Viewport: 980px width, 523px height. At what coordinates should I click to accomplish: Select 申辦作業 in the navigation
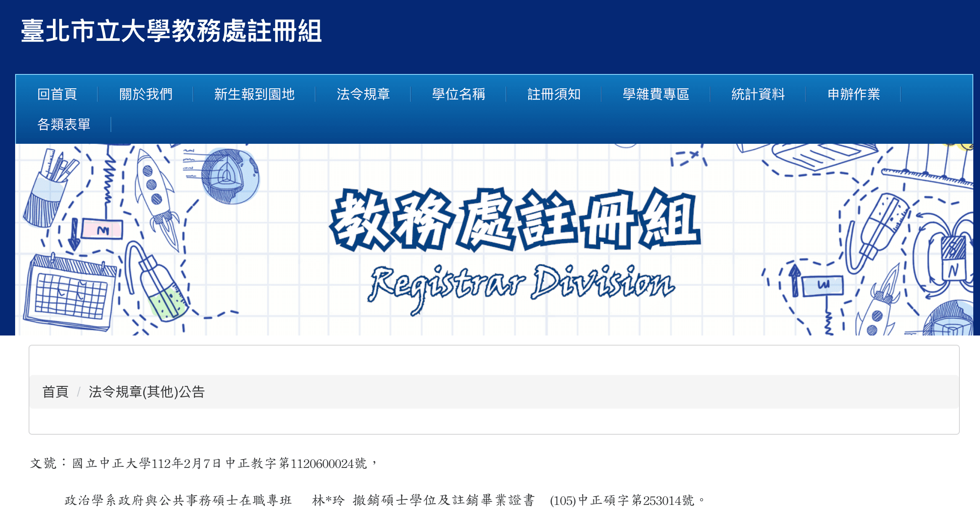[x=854, y=94]
